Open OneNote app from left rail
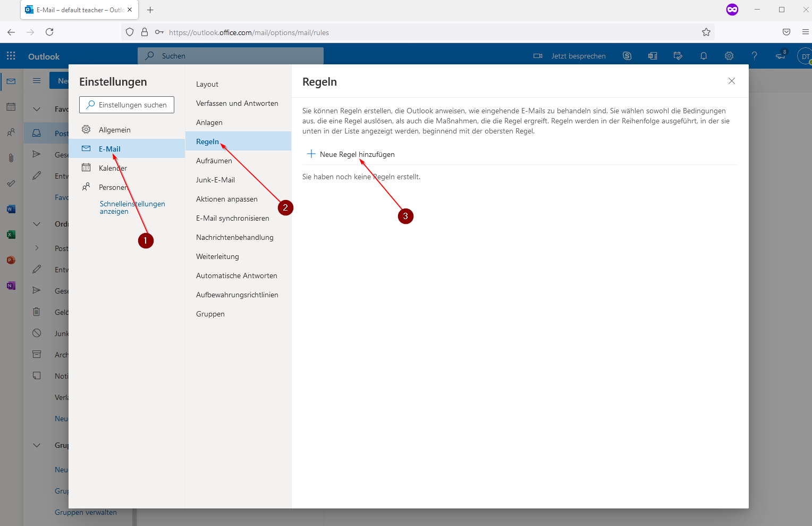 tap(11, 286)
